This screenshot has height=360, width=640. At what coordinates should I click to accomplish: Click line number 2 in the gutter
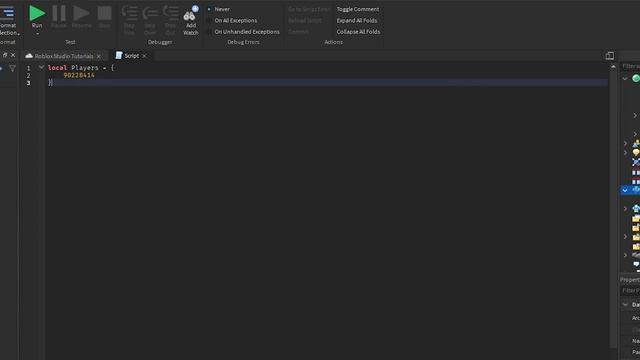[28, 76]
